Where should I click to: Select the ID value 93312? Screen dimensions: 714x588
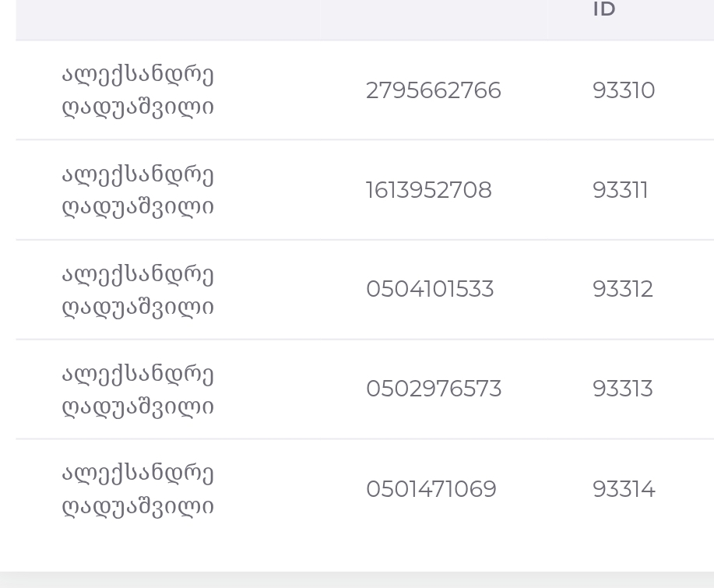click(x=623, y=289)
